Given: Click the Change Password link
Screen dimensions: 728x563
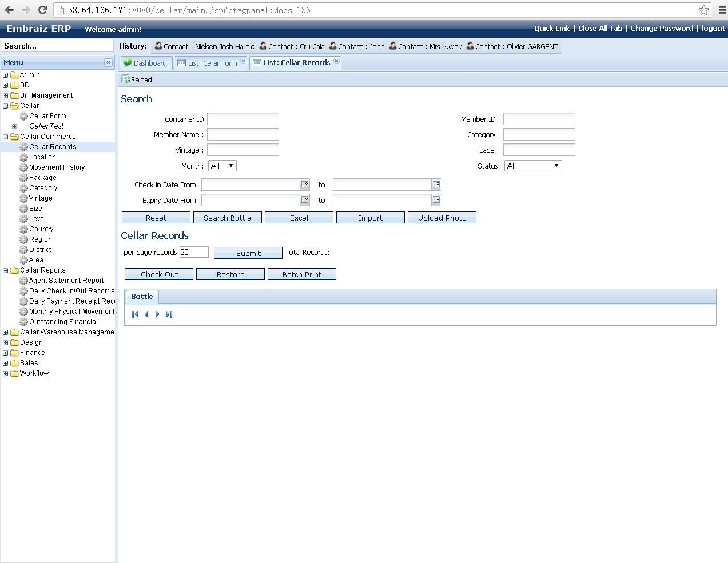Looking at the screenshot, I should 662,29.
